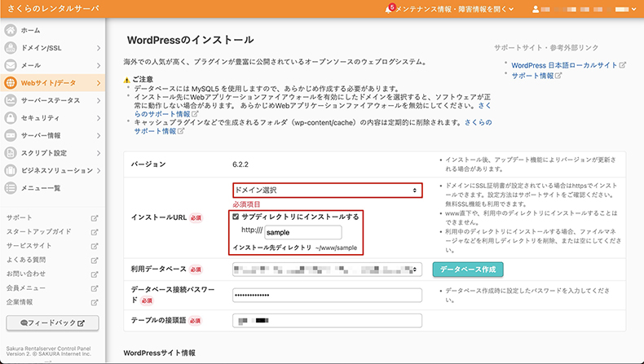The image size is (644, 364).
Task: Click the 6.2.2 version value
Action: pyautogui.click(x=240, y=164)
